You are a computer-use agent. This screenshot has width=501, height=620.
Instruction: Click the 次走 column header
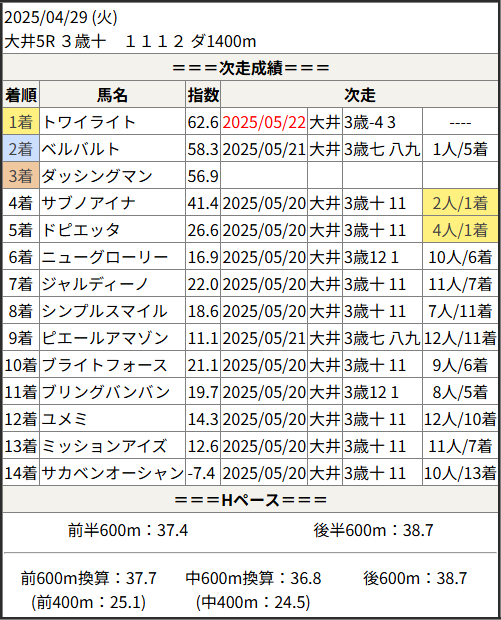point(359,95)
